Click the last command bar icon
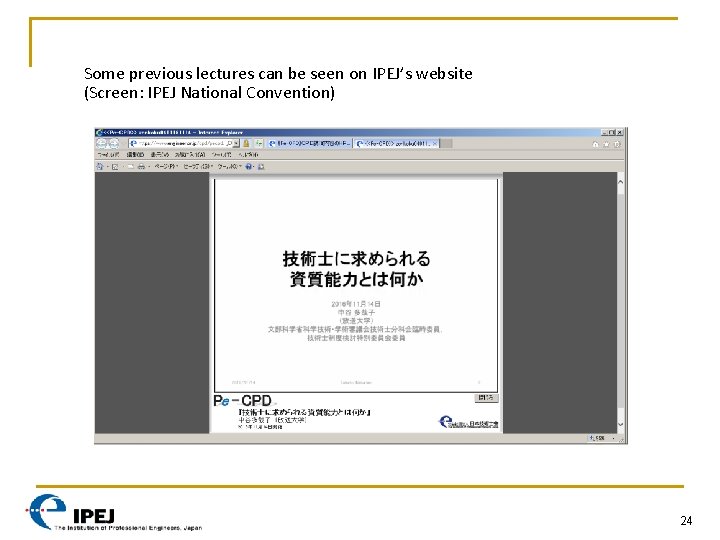The height and width of the screenshot is (540, 720). [261, 167]
